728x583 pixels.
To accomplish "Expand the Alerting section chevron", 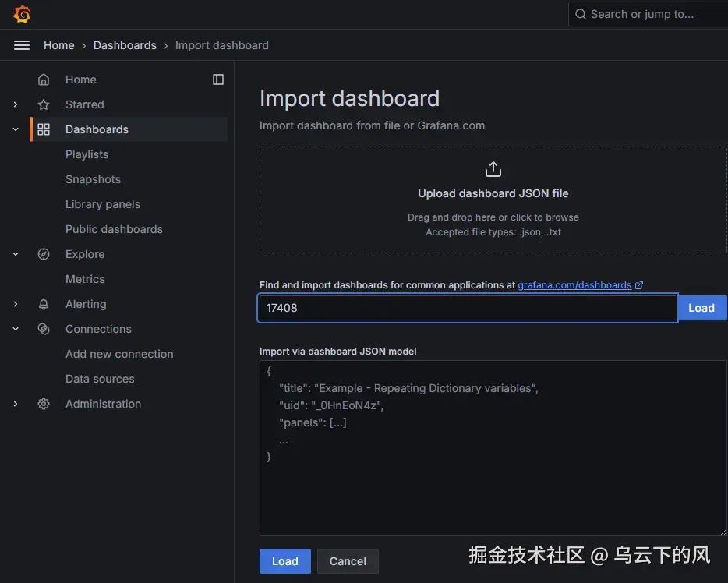I will point(16,304).
